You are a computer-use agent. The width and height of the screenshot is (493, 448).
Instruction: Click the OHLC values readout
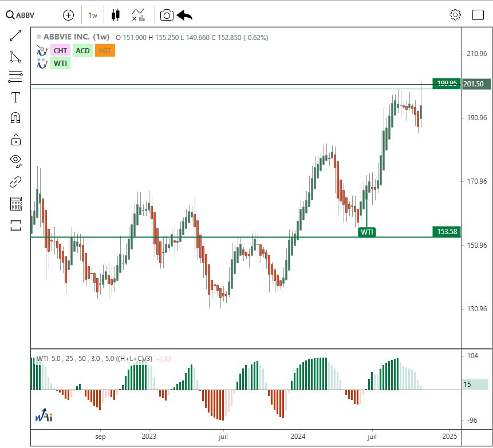pyautogui.click(x=192, y=38)
